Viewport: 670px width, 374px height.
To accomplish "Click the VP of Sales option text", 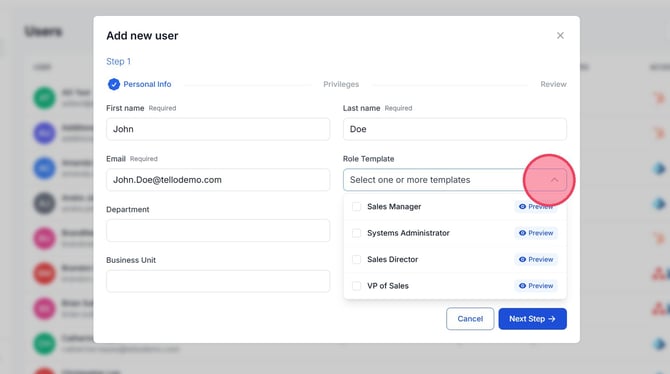I will (x=388, y=286).
